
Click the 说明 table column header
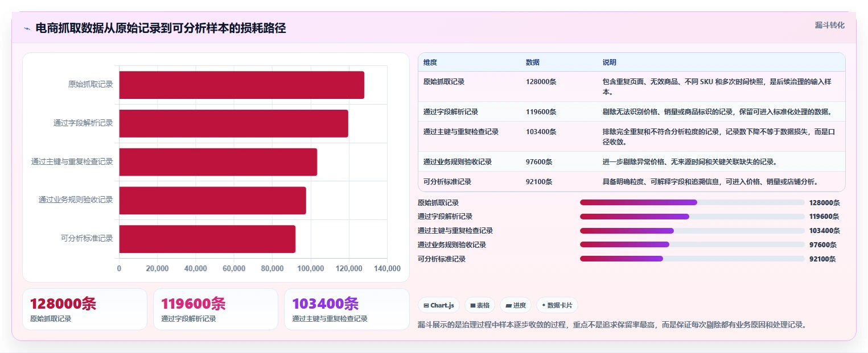pos(610,62)
